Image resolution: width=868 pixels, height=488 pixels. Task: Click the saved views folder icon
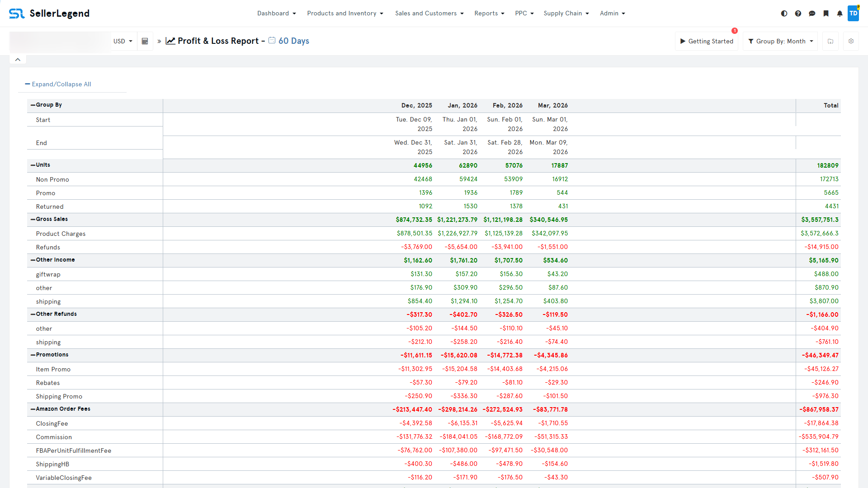tap(830, 41)
